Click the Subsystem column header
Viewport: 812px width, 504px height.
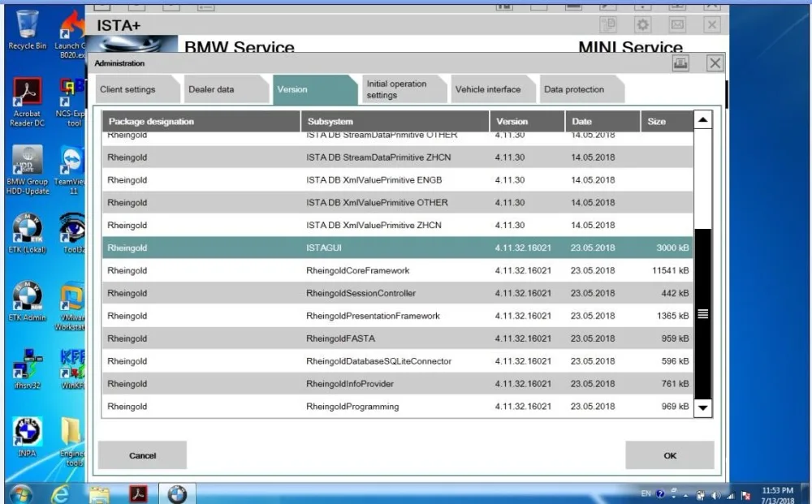coord(395,122)
